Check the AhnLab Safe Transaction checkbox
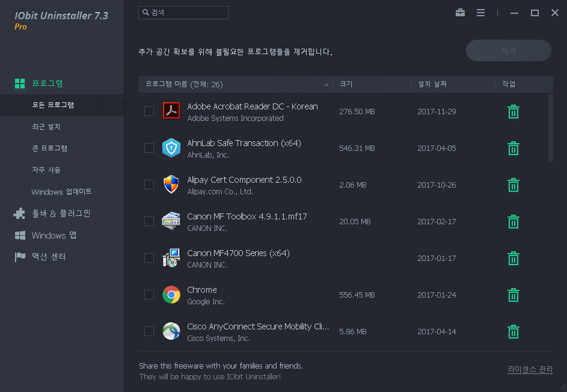 tap(149, 148)
